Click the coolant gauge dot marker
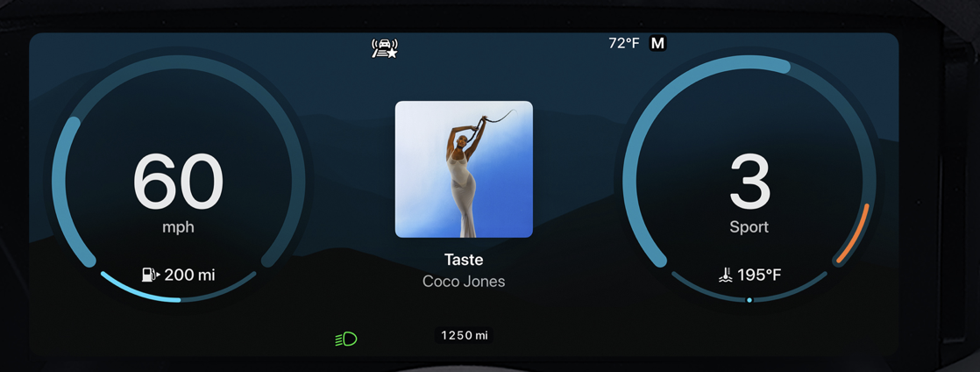Viewport: 980px width, 372px height. click(749, 300)
